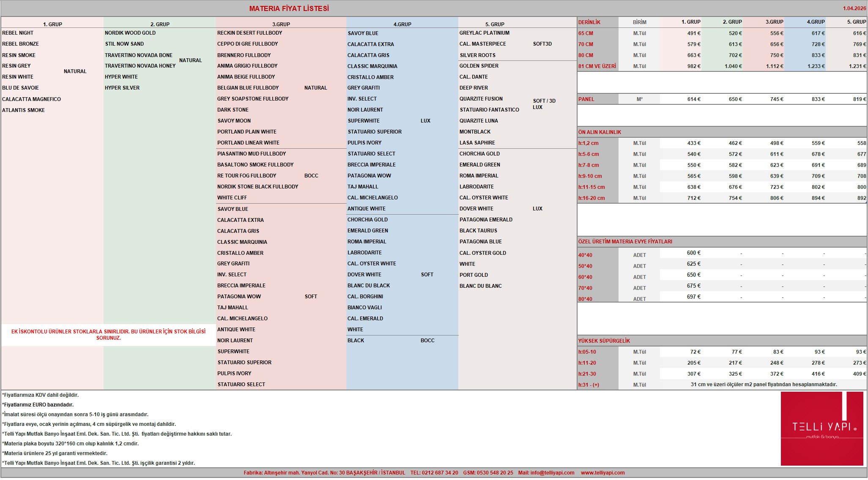Screen dimensions: 868x480
Task: Select the h:16-20 cm row label
Action: click(x=591, y=198)
